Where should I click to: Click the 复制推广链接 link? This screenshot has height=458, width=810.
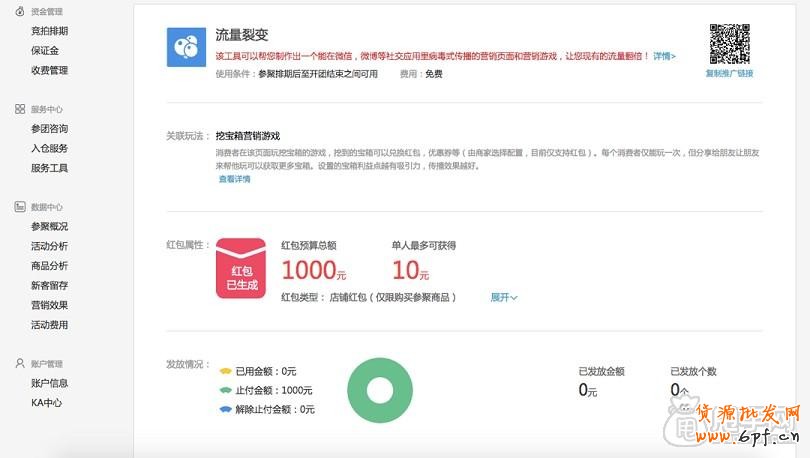[729, 74]
